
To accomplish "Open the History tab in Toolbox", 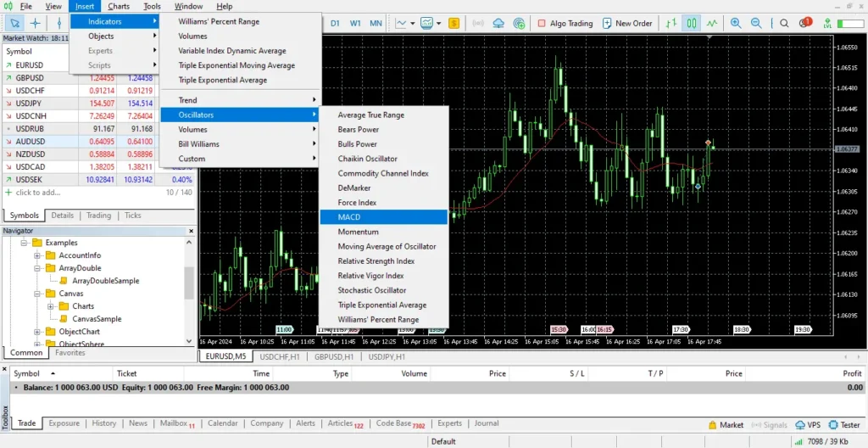I will pyautogui.click(x=104, y=423).
